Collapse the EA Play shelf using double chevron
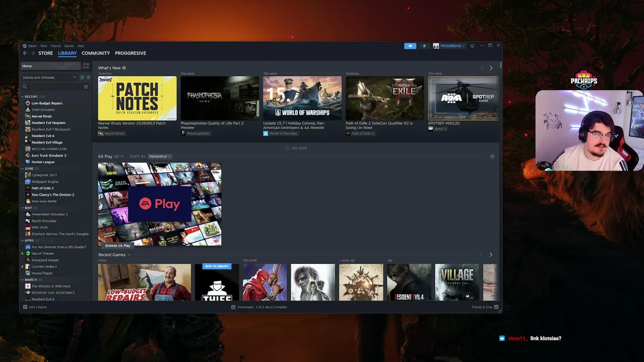 (492, 156)
